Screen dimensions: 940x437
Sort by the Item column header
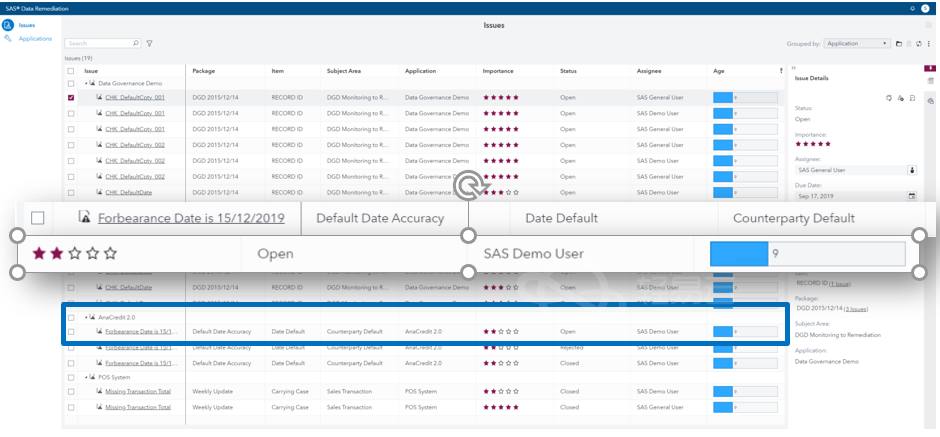pyautogui.click(x=278, y=71)
